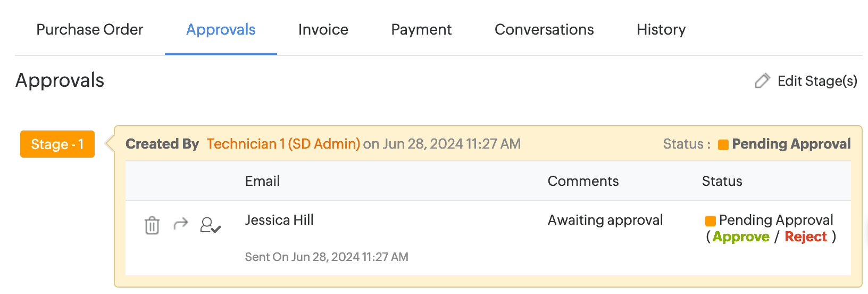Click the forward arrow icon for Jessica Hill

[x=181, y=224]
